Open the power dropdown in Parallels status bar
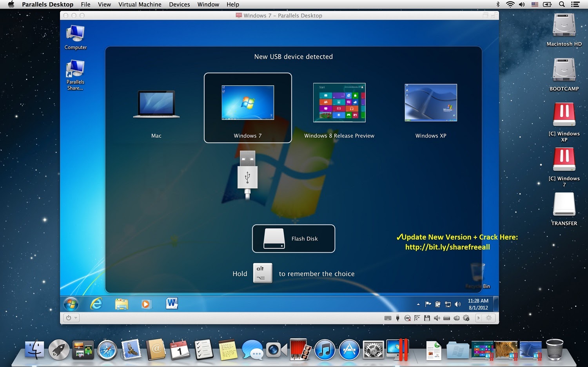This screenshot has height=367, width=588. [x=71, y=318]
